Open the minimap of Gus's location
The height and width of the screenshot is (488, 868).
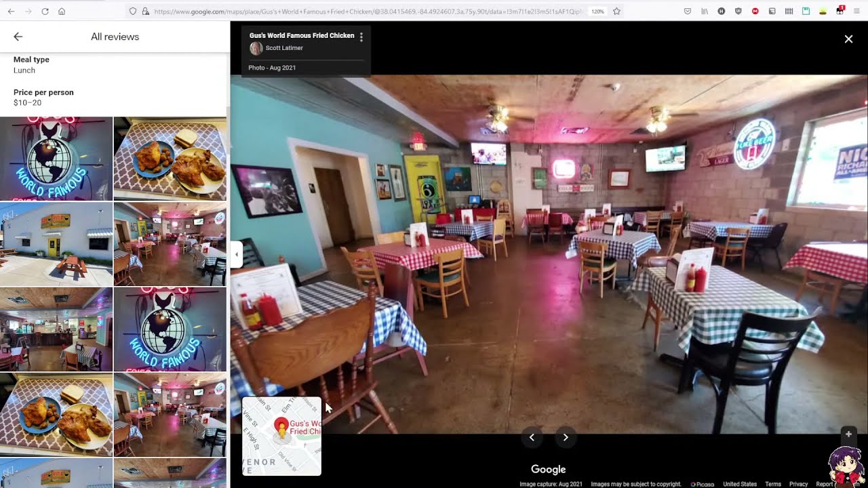pos(282,436)
